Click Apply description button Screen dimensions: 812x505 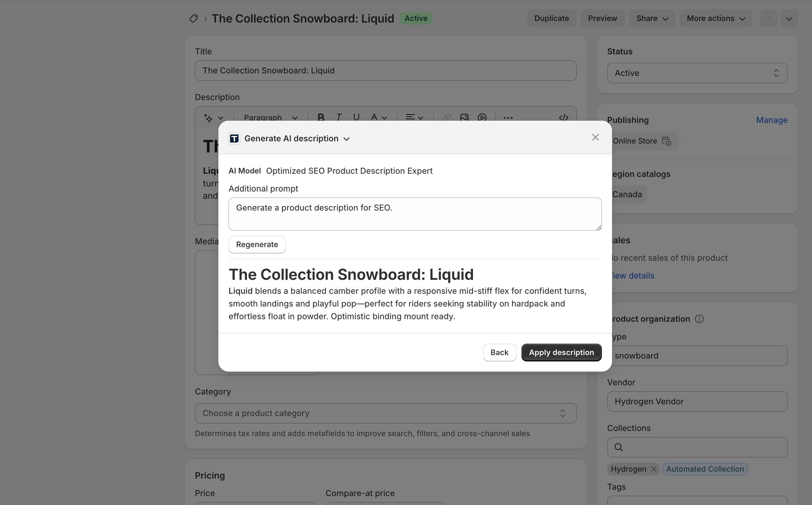561,352
